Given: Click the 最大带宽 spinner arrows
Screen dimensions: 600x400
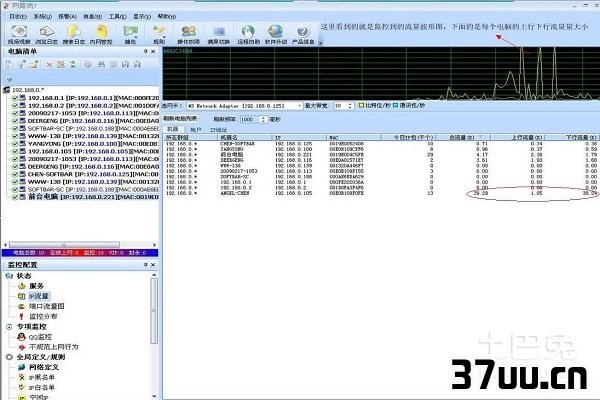Looking at the screenshot, I should 350,106.
